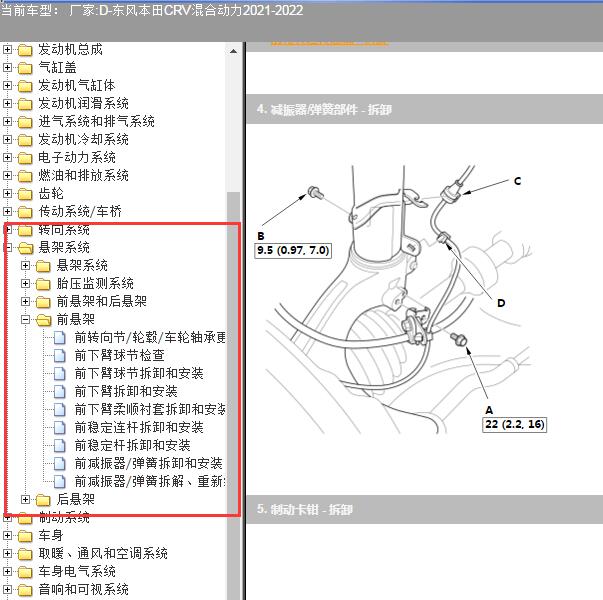Open 前转向节/轮毂/车轮轴承 document
Viewport: 603px width, 600px height.
(150, 337)
